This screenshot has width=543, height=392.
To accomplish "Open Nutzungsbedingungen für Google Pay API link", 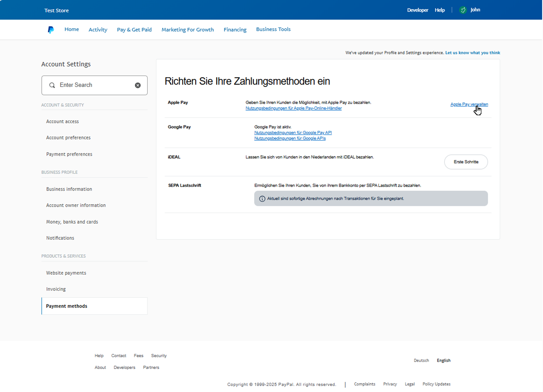I will 293,133.
